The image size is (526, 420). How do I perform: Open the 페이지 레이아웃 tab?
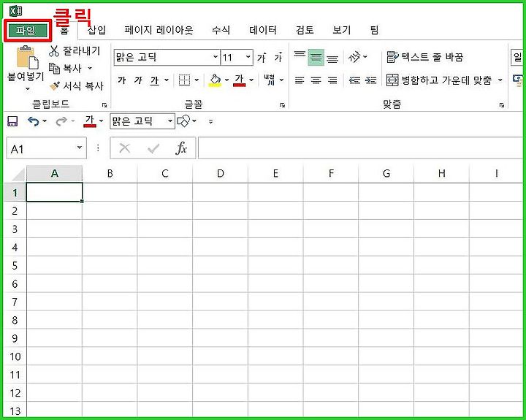pyautogui.click(x=159, y=30)
